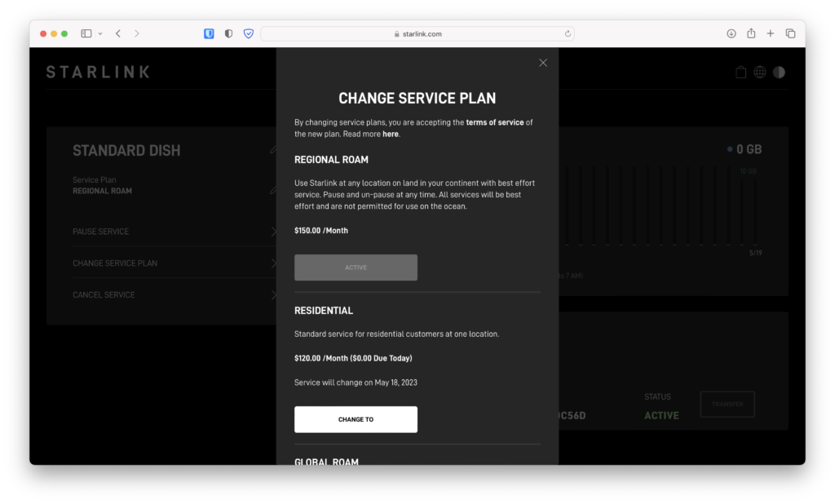Click the 0 GB data usage label
The height and width of the screenshot is (504, 835).
coord(749,150)
